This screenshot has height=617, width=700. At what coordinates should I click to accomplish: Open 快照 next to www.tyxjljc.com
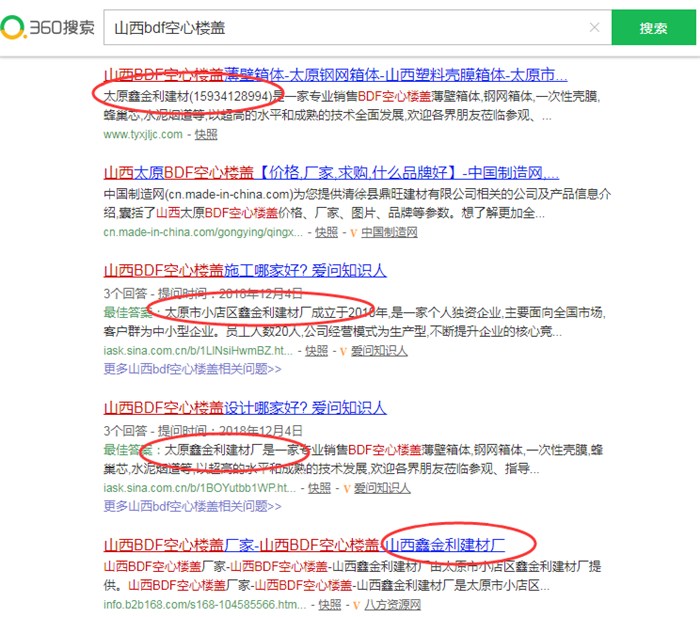[x=206, y=134]
